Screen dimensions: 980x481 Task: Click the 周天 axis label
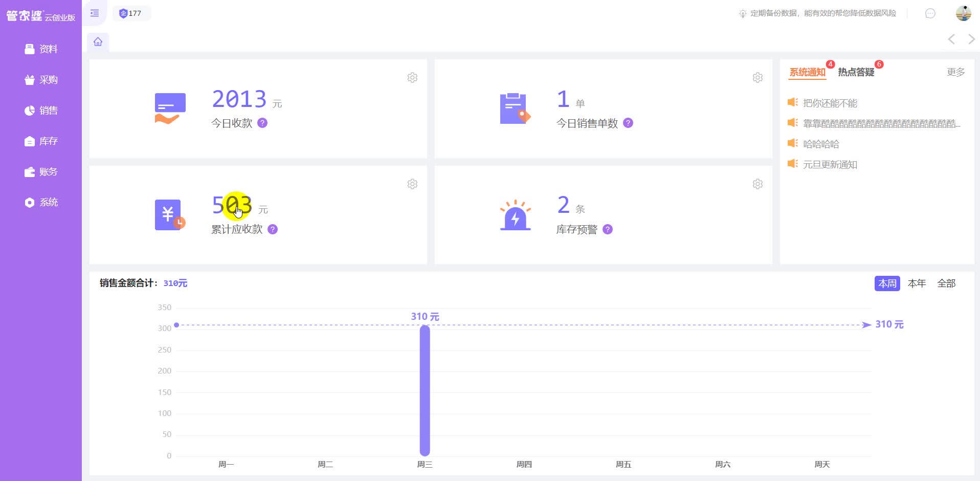coord(821,464)
